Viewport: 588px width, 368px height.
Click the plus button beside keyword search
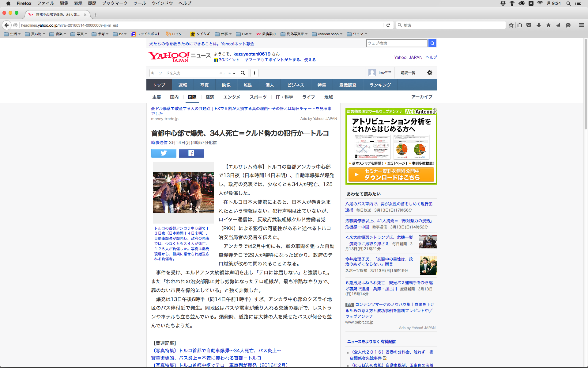pos(254,73)
